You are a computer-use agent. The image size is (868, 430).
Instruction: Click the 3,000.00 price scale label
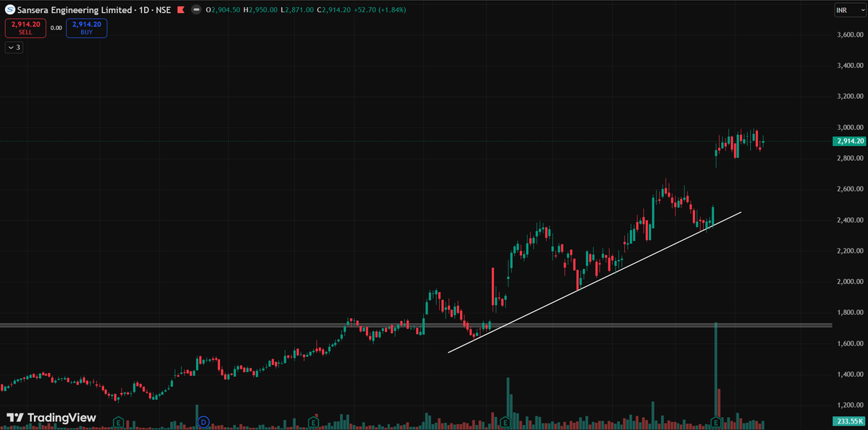[851, 127]
